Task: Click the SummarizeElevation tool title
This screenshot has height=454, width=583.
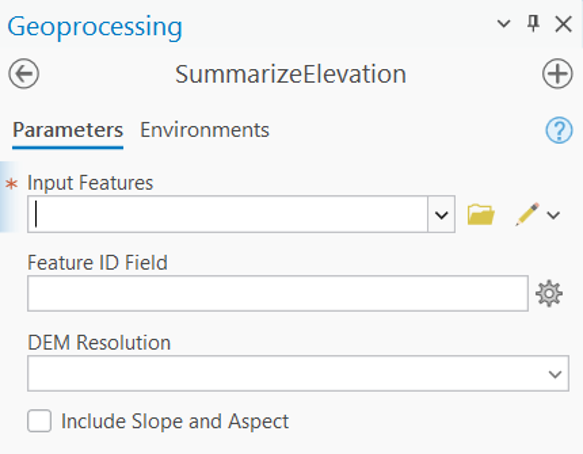Action: click(x=290, y=74)
